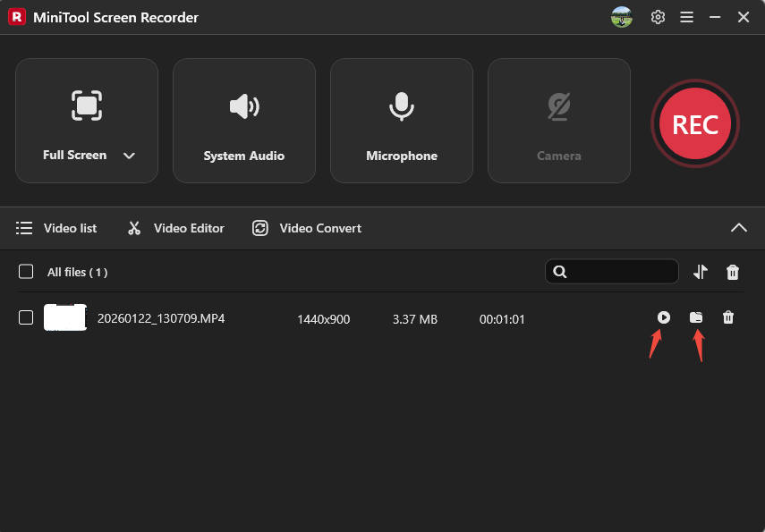
Task: Click the delete-all trash icon above the list
Action: click(x=733, y=272)
